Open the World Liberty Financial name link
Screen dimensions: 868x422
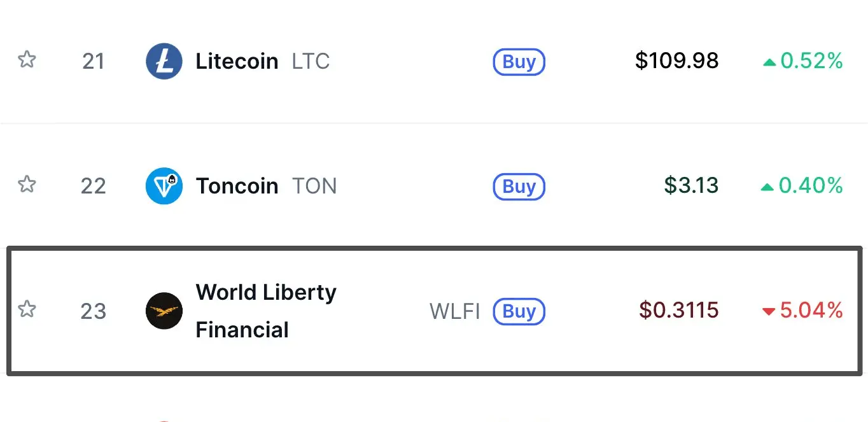click(x=266, y=311)
